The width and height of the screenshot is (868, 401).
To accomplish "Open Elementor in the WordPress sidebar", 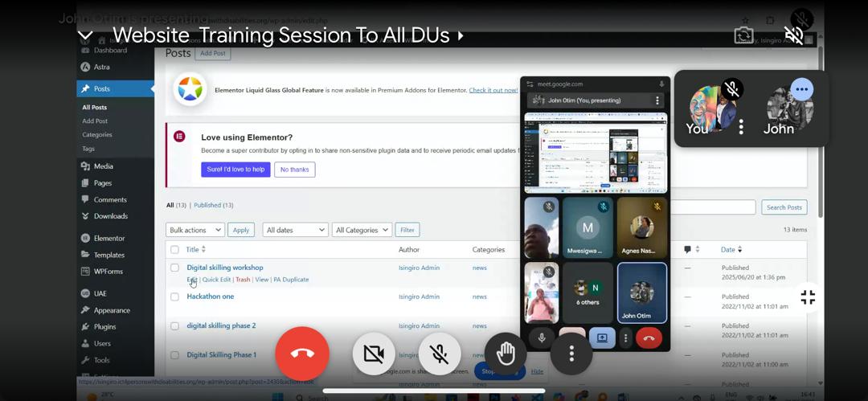I will 109,238.
